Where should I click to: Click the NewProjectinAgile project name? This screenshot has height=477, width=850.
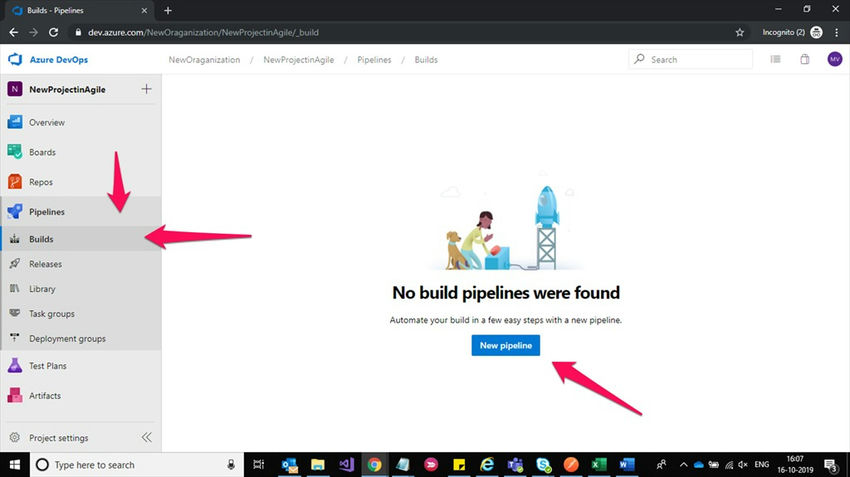tap(67, 89)
